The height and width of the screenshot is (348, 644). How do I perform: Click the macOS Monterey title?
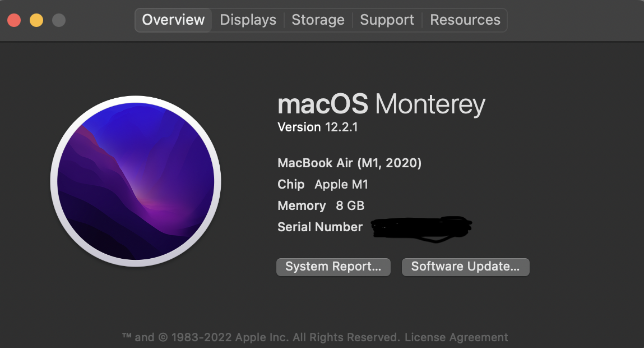click(x=381, y=104)
